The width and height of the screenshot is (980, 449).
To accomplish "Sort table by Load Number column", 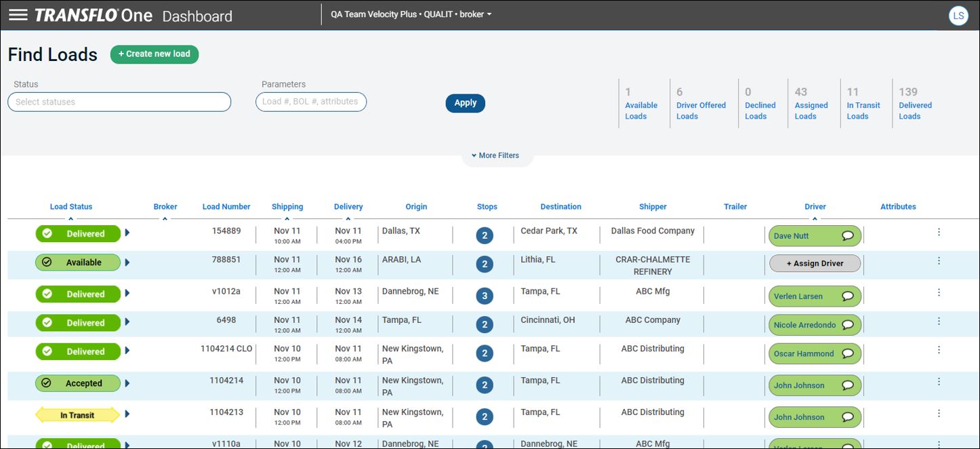I will tap(226, 207).
